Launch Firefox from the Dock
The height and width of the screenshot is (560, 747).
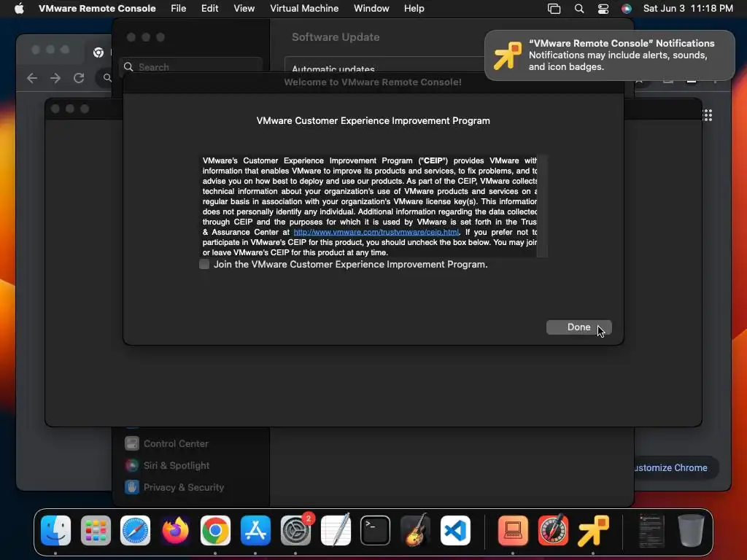(175, 530)
